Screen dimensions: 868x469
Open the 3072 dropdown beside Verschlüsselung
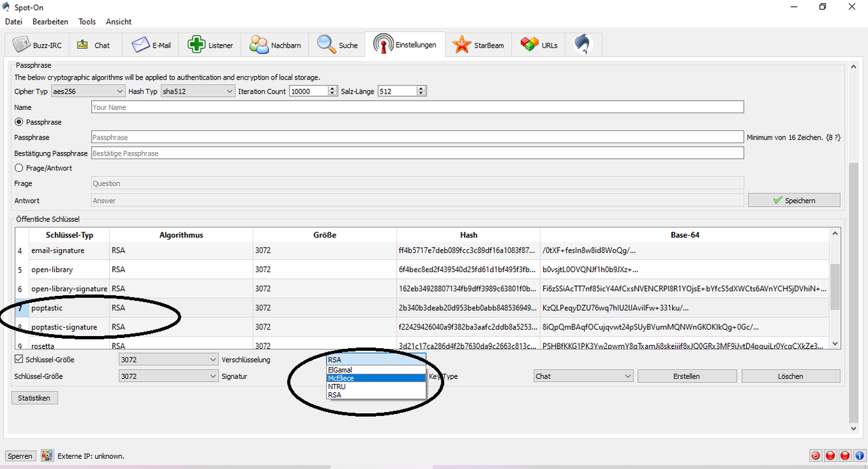[x=168, y=359]
